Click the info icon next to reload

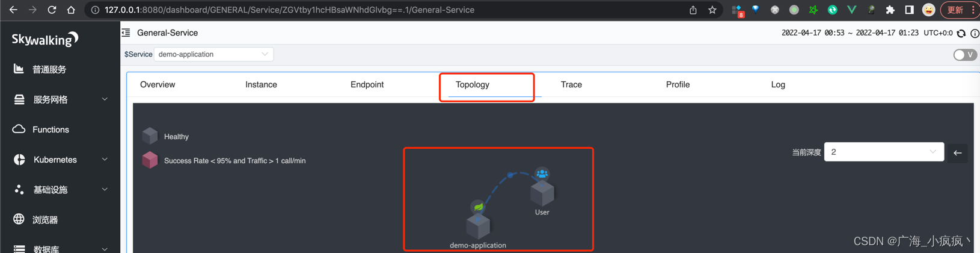(975, 34)
